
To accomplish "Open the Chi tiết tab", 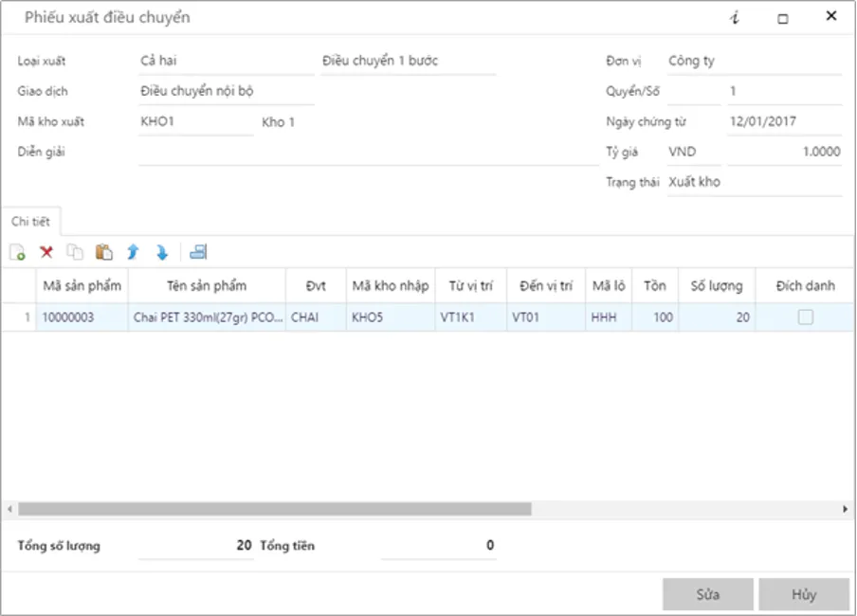I will click(30, 222).
